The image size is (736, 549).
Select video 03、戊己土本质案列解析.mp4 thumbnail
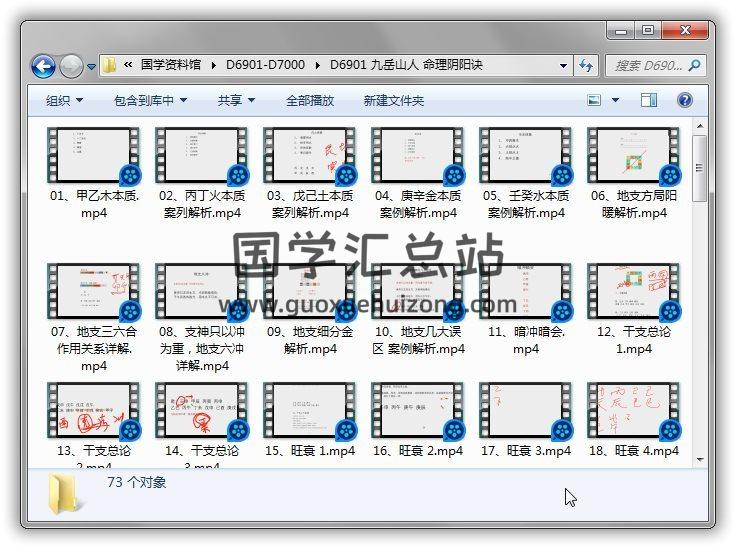point(309,155)
